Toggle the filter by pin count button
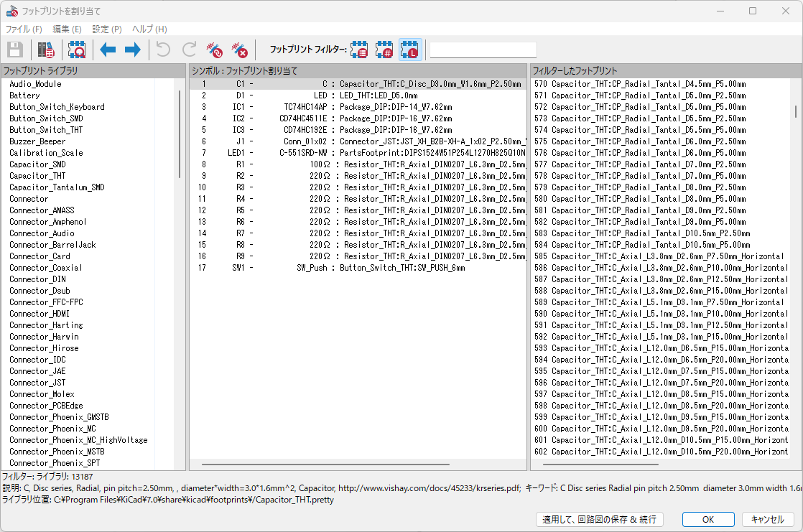 pyautogui.click(x=385, y=50)
